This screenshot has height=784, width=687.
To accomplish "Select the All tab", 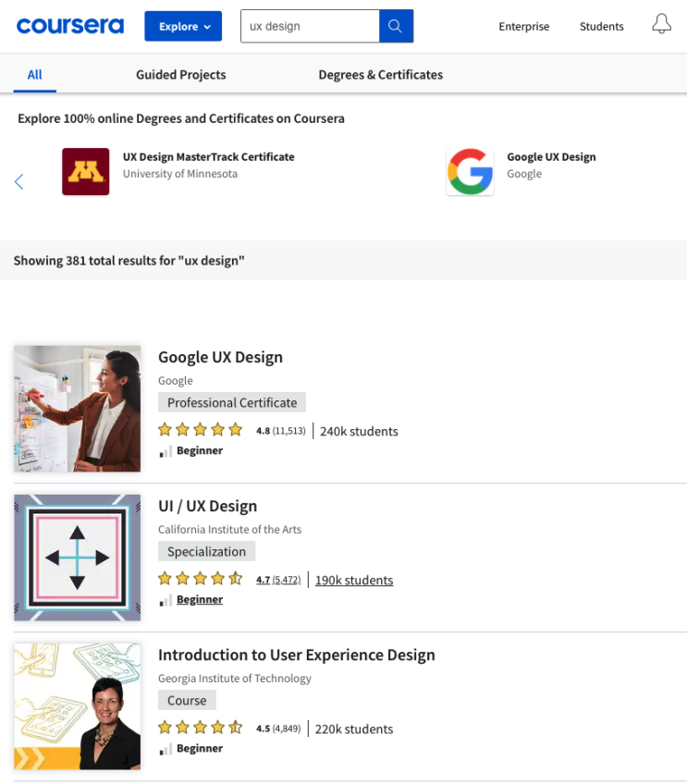I will 34,75.
